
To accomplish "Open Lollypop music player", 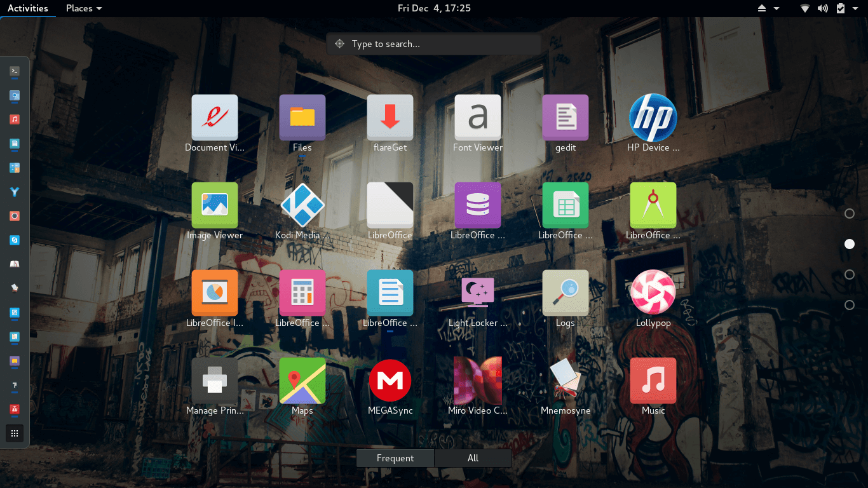I will pos(653,292).
